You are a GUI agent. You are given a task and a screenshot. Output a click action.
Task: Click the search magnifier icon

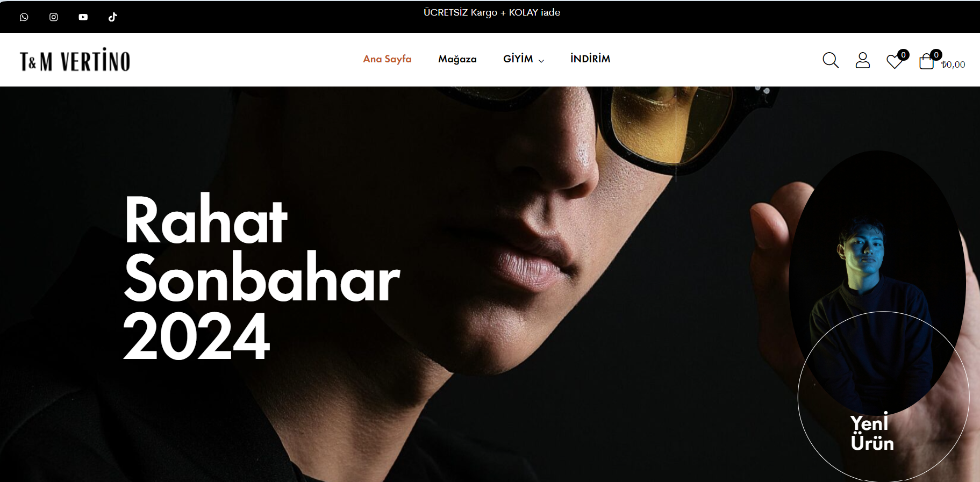pyautogui.click(x=831, y=60)
